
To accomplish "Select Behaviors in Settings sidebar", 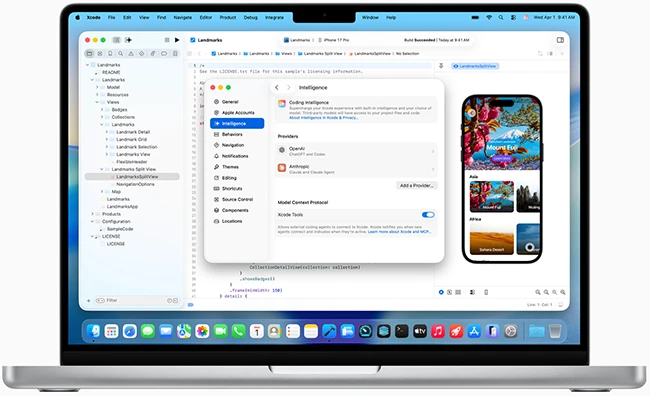I will 237,134.
